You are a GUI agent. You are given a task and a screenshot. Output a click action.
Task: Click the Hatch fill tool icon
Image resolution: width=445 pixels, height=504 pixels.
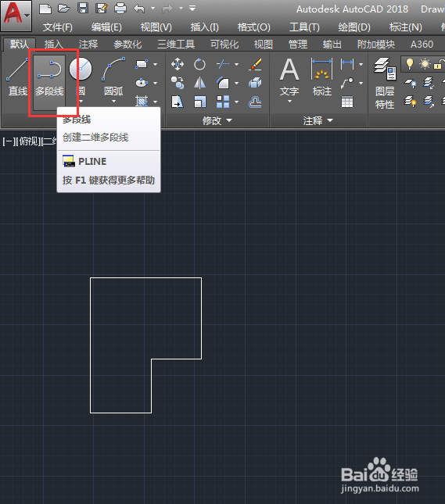pos(142,102)
